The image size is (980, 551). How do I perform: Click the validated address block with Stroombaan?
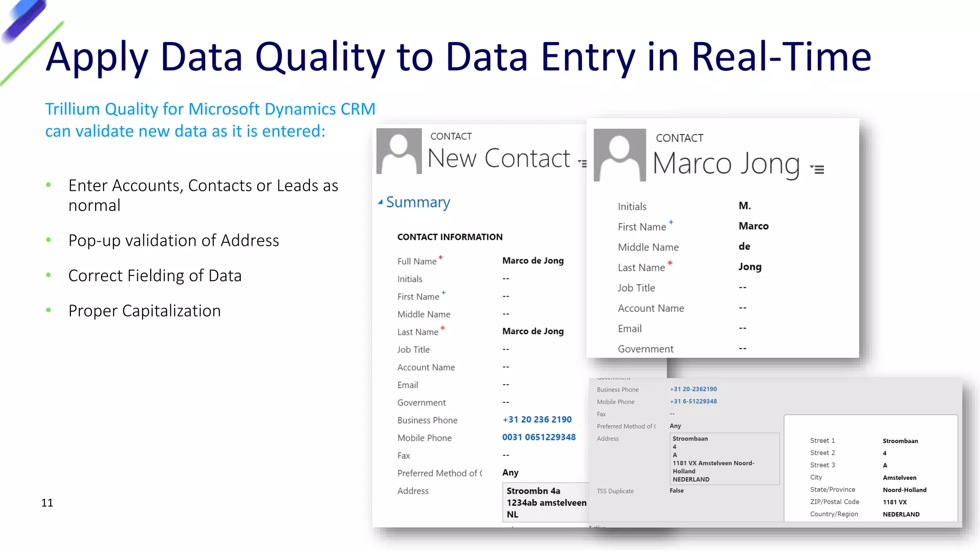724,459
